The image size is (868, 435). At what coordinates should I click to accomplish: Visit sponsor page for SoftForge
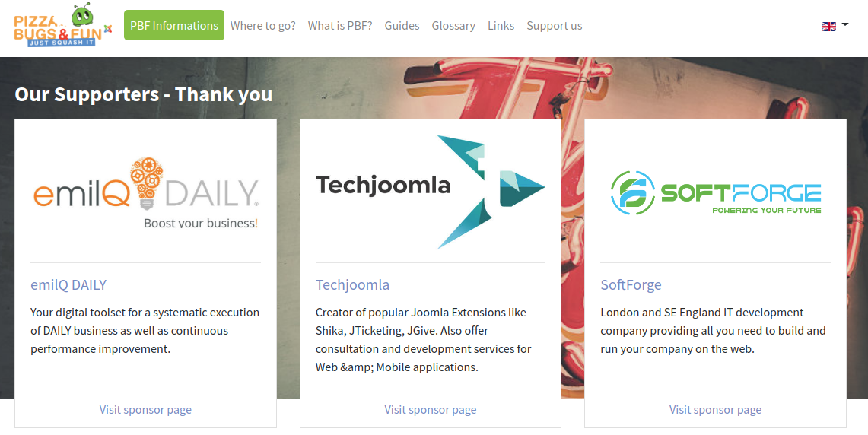point(715,410)
